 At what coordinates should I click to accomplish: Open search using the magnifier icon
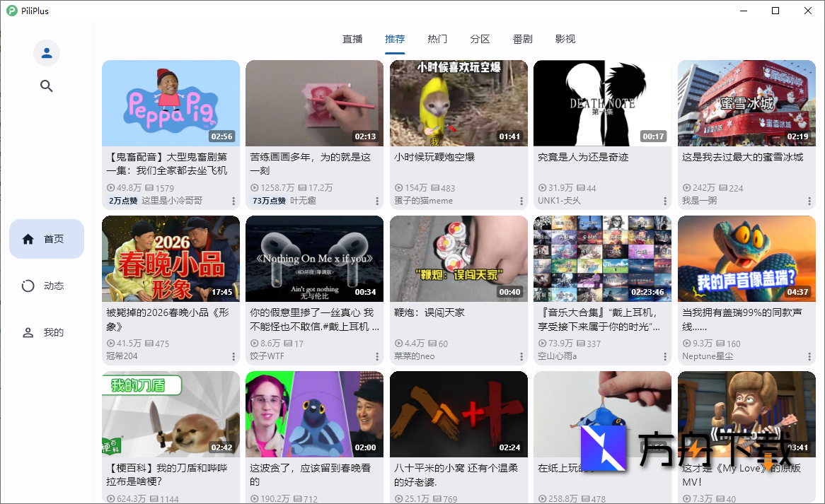pyautogui.click(x=46, y=86)
